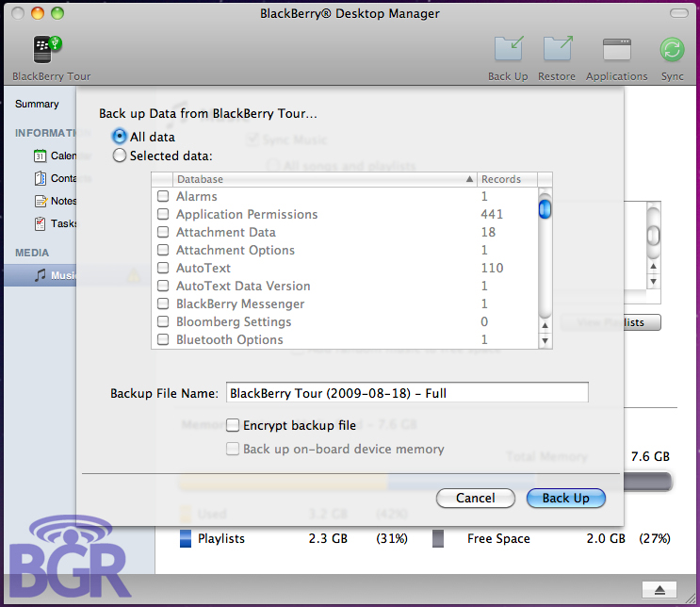Click the 110 records value
The height and width of the screenshot is (607, 700).
point(492,268)
